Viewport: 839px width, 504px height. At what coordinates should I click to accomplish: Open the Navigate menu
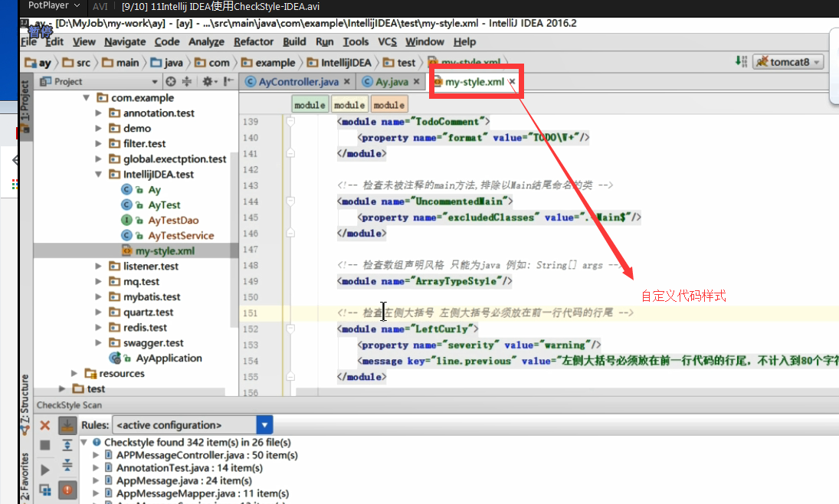pyautogui.click(x=125, y=41)
